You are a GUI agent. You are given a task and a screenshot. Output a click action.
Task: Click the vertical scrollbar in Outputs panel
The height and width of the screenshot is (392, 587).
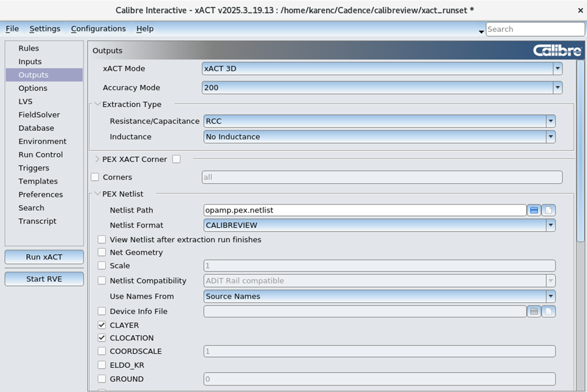pos(580,151)
